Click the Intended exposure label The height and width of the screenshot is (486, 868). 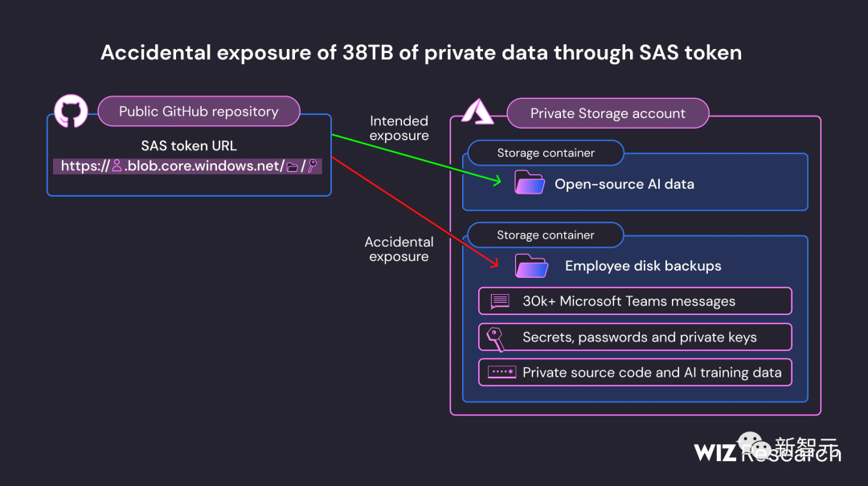coord(399,129)
